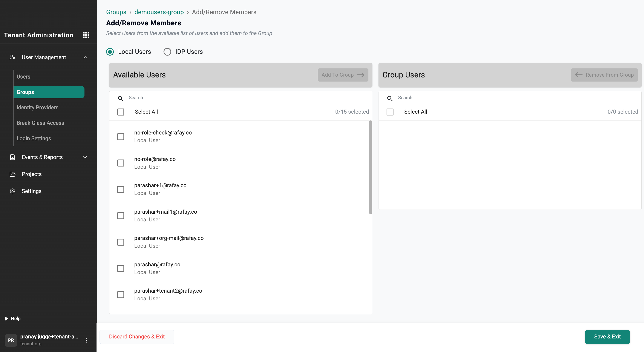Click the User Management people icon

(12, 57)
